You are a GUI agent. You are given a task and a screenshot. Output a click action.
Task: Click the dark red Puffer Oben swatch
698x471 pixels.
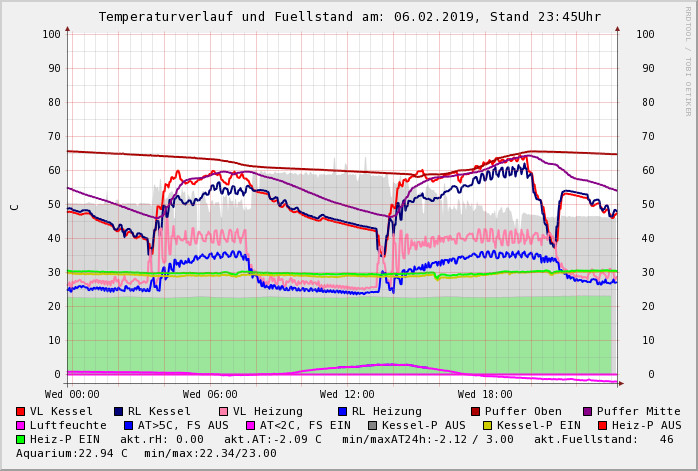(476, 411)
